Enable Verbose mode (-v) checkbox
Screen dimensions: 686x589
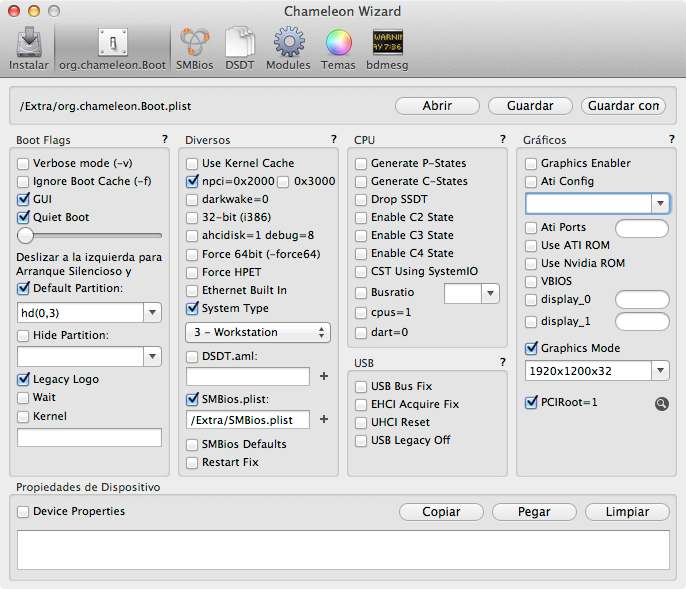coord(23,164)
